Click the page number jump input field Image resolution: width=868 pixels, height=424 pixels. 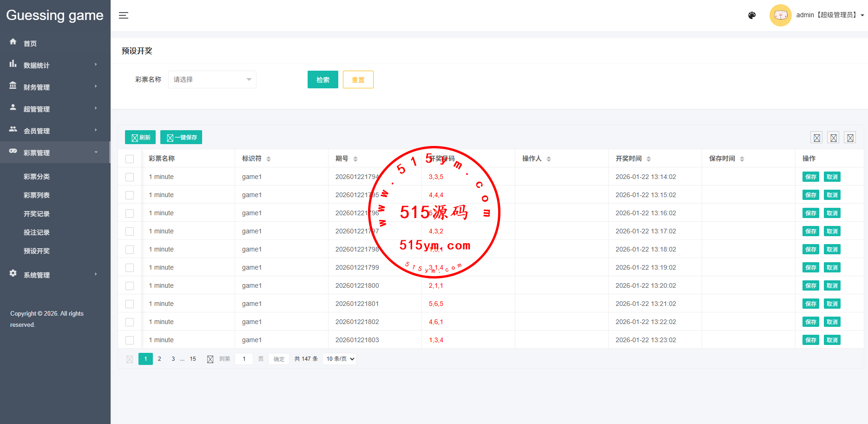pos(244,359)
